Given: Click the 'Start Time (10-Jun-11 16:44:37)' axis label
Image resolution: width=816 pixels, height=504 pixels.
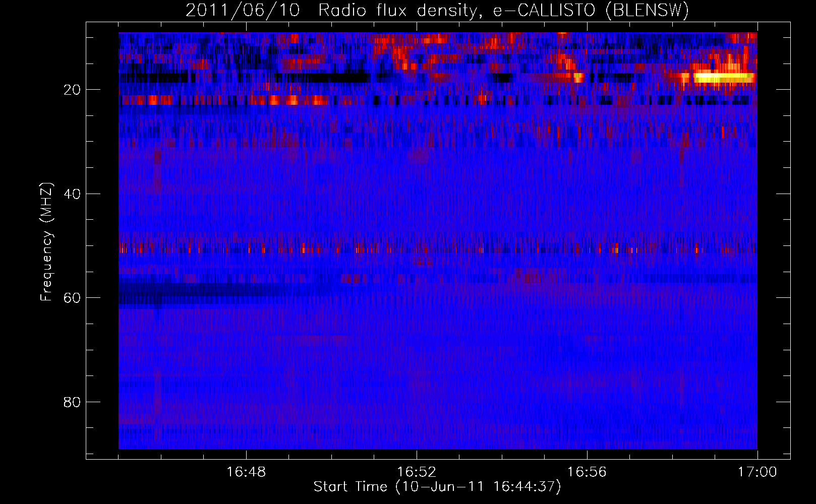Looking at the screenshot, I should pos(437,487).
